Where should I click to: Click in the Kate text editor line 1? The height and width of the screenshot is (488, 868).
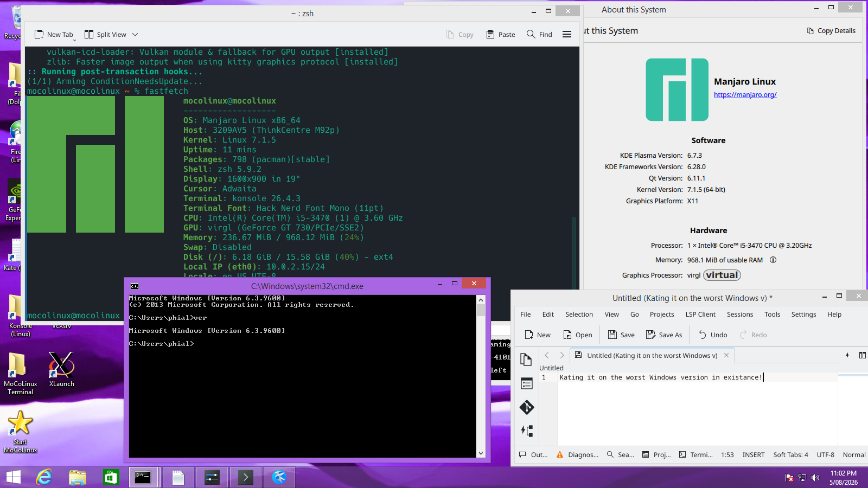tap(698, 377)
